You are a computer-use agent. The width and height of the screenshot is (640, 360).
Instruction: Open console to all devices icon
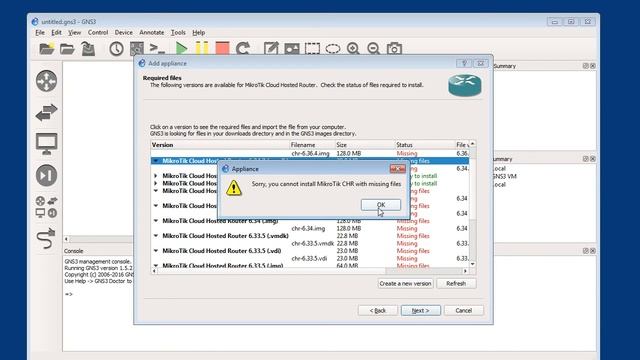point(157,49)
